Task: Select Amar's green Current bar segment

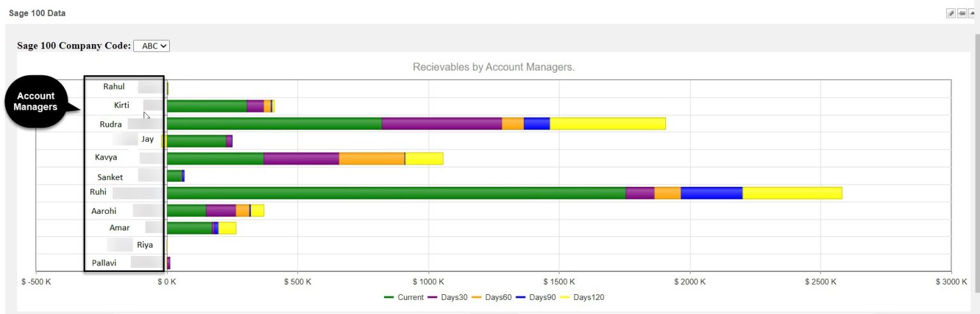Action: (189, 228)
